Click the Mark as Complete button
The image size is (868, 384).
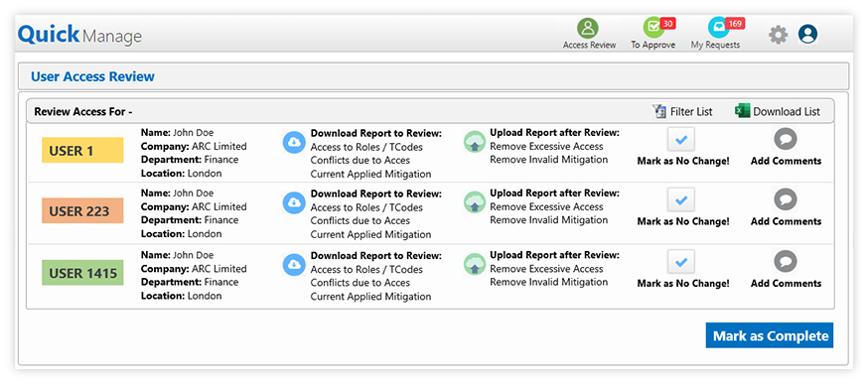coord(770,335)
